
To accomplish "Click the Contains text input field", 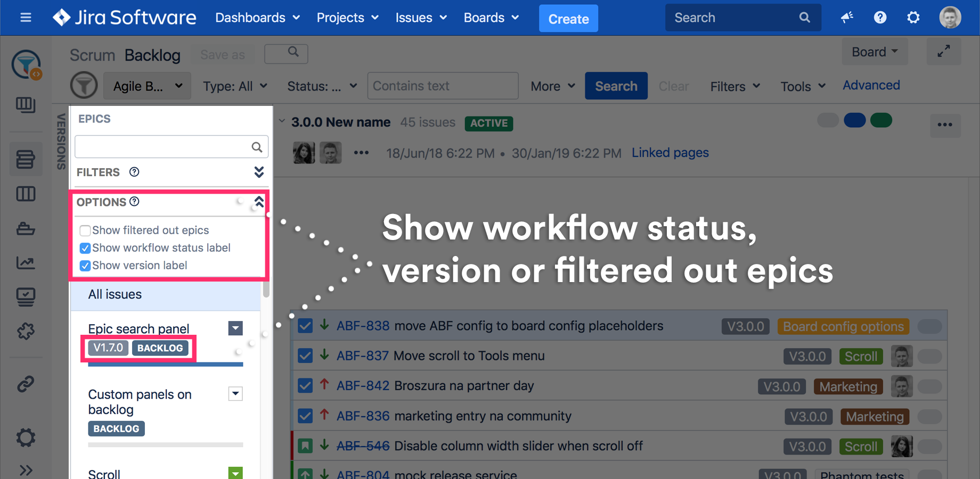I will pos(443,86).
